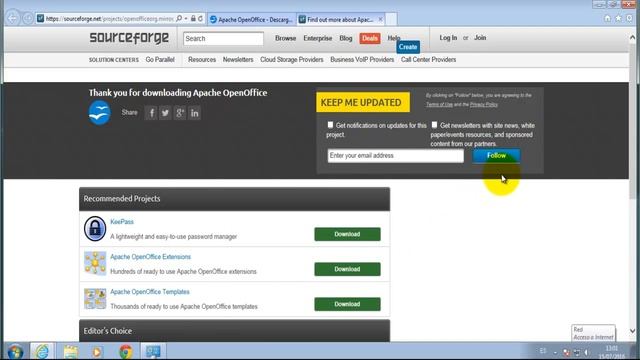Screen dimensions: 640x360
Task: Click the browser back arrow button
Action: pos(12,18)
